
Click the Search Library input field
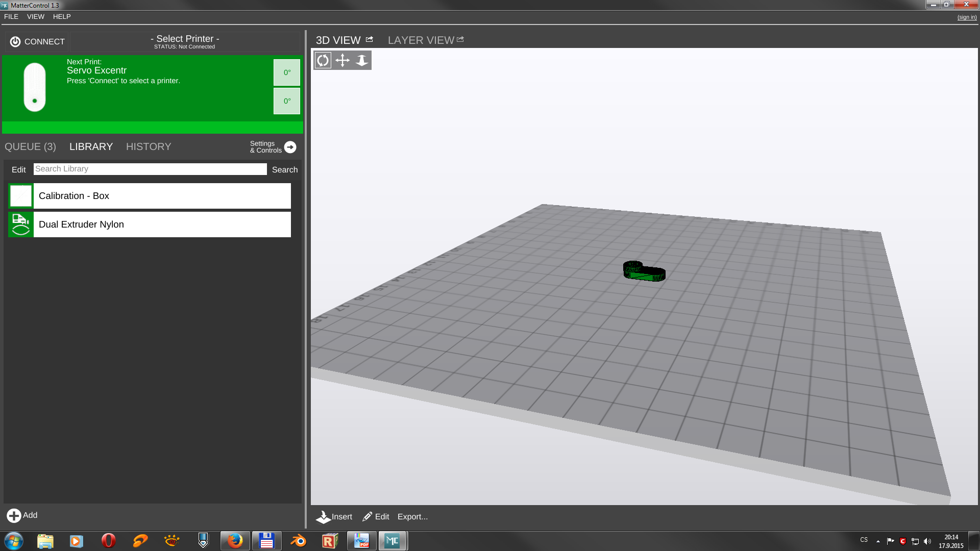point(150,169)
